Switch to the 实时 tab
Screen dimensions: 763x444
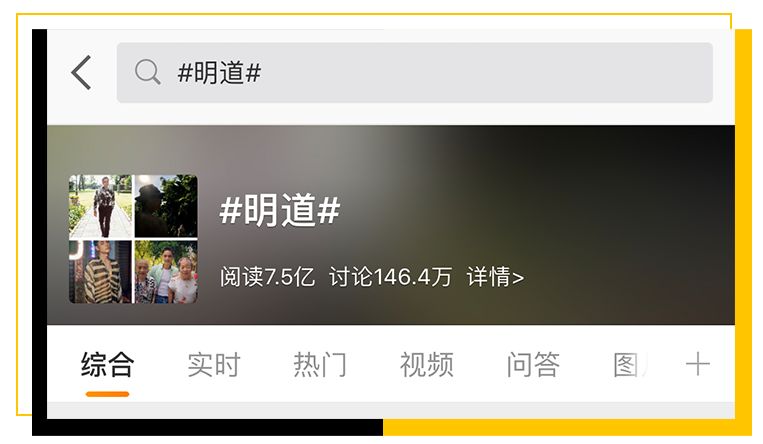pyautogui.click(x=214, y=365)
